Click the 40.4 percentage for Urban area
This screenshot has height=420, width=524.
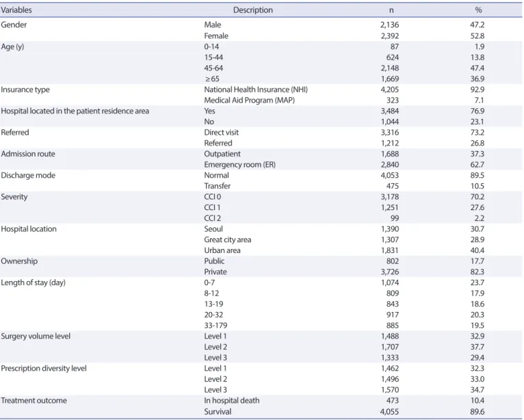tap(477, 250)
